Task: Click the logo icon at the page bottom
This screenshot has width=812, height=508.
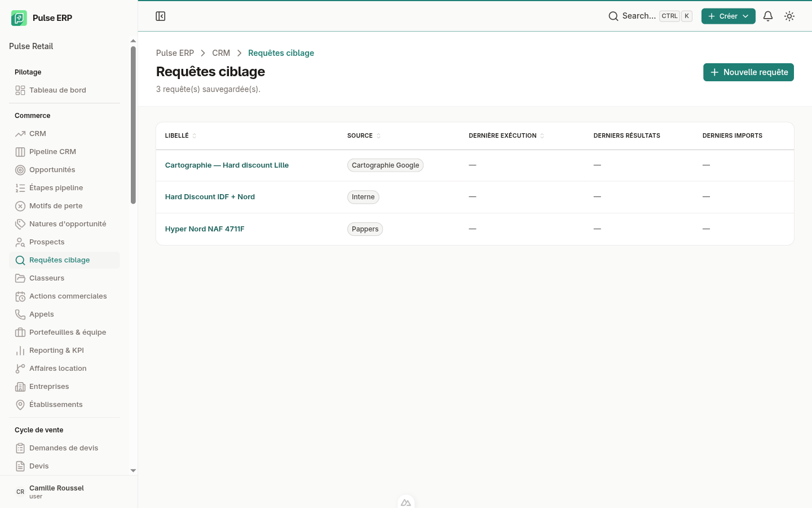Action: 406,502
